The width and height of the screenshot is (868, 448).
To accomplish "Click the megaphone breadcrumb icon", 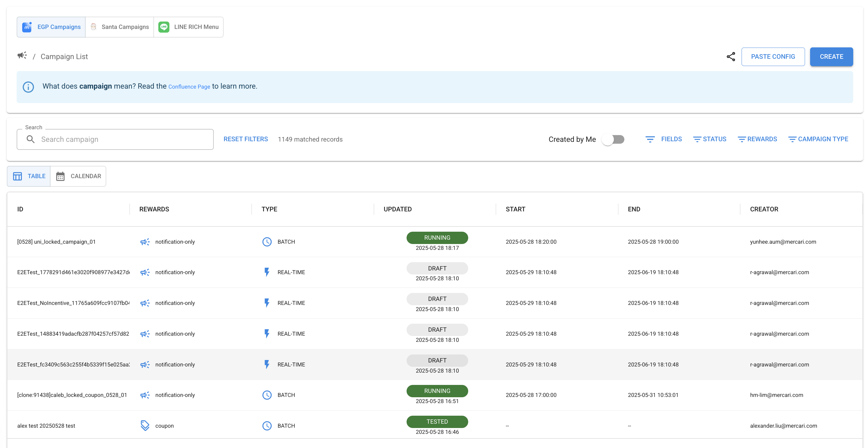I will [x=22, y=55].
